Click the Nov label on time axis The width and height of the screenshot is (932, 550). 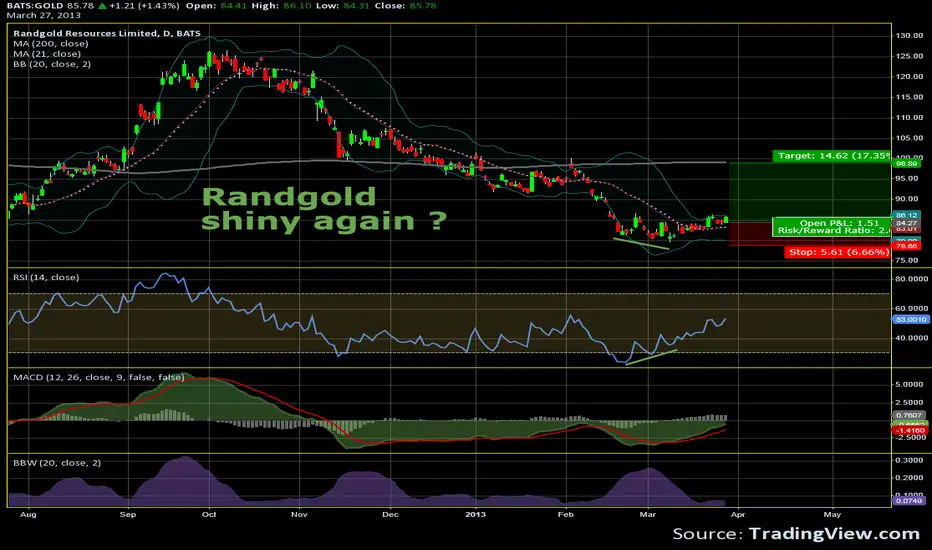click(299, 514)
